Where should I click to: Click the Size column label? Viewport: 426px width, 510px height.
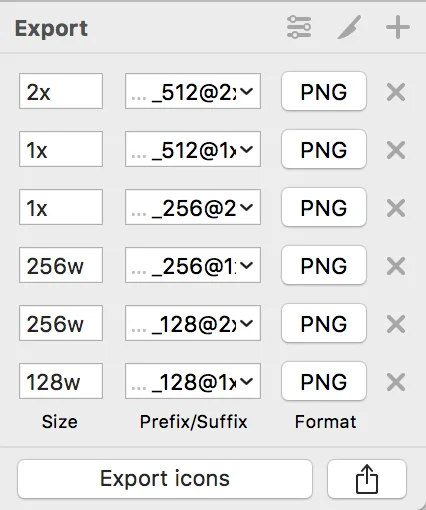click(60, 422)
